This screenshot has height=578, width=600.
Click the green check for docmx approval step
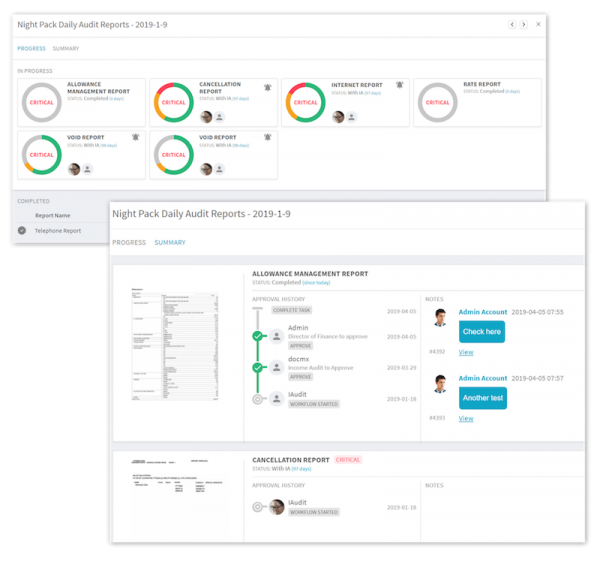pos(257,367)
